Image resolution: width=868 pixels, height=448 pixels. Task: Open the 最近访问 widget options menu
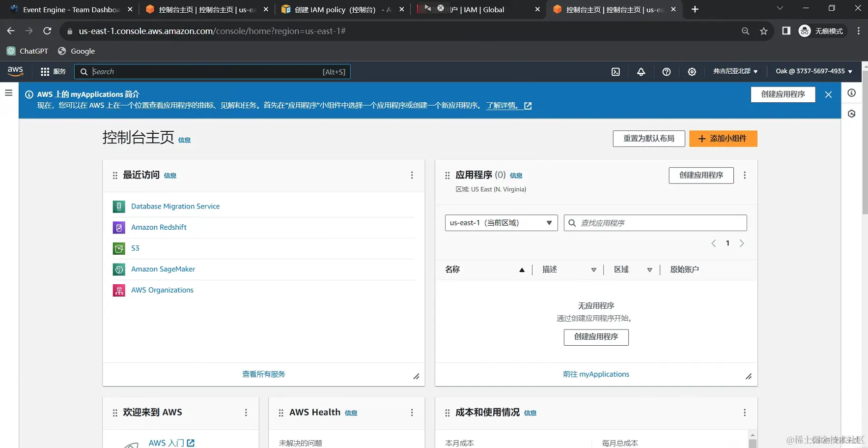pos(412,175)
